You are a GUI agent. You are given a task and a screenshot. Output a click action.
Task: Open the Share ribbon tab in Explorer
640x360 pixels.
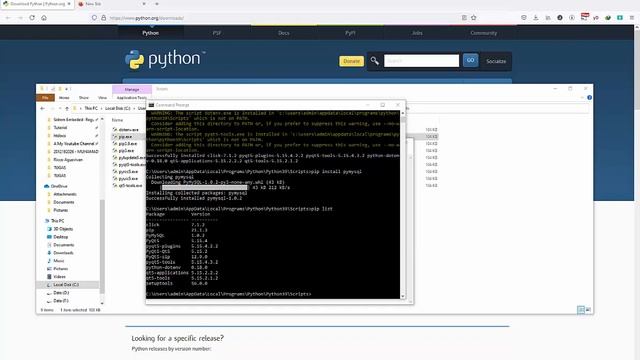pos(84,98)
